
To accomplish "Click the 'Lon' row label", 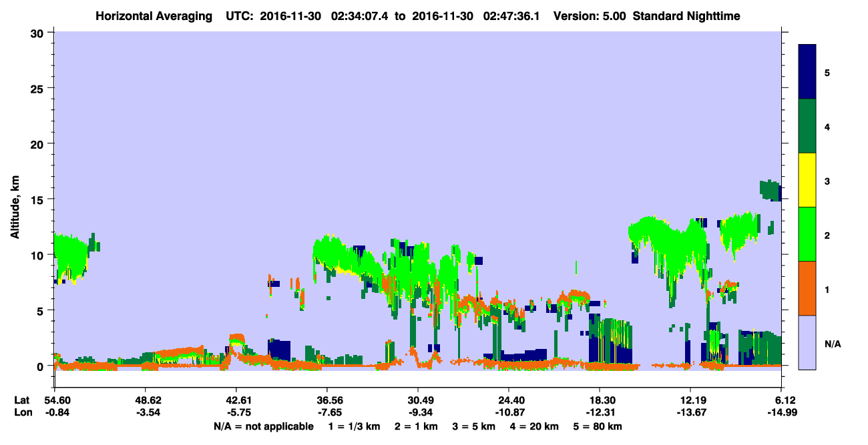I will [22, 412].
